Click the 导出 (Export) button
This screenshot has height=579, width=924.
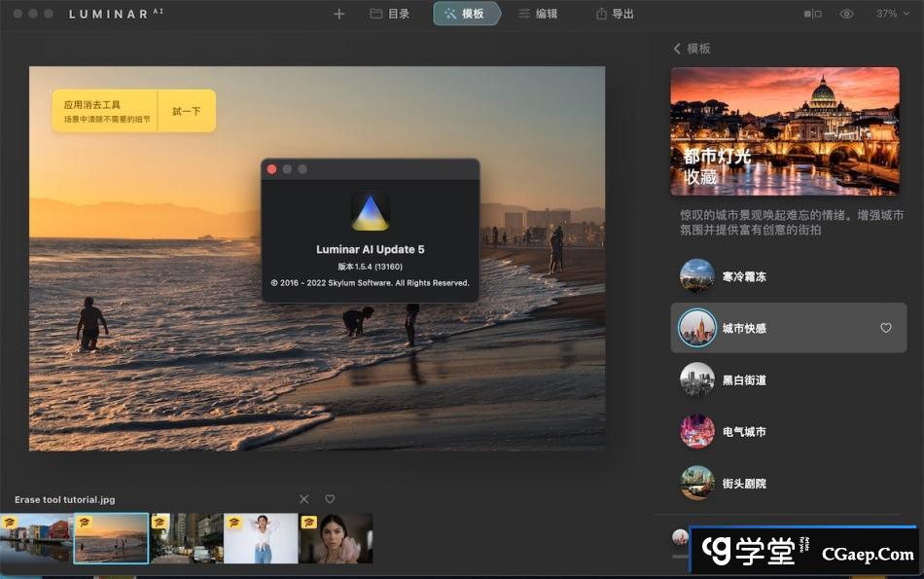[x=615, y=14]
